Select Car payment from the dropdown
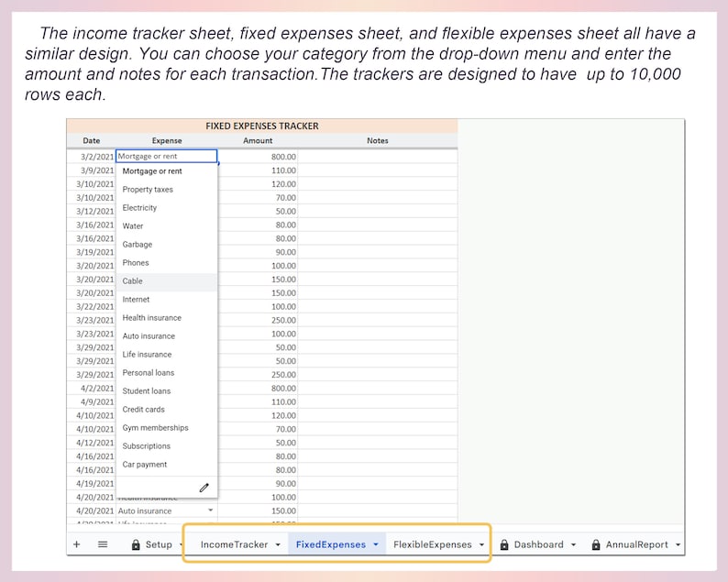 tap(167, 465)
